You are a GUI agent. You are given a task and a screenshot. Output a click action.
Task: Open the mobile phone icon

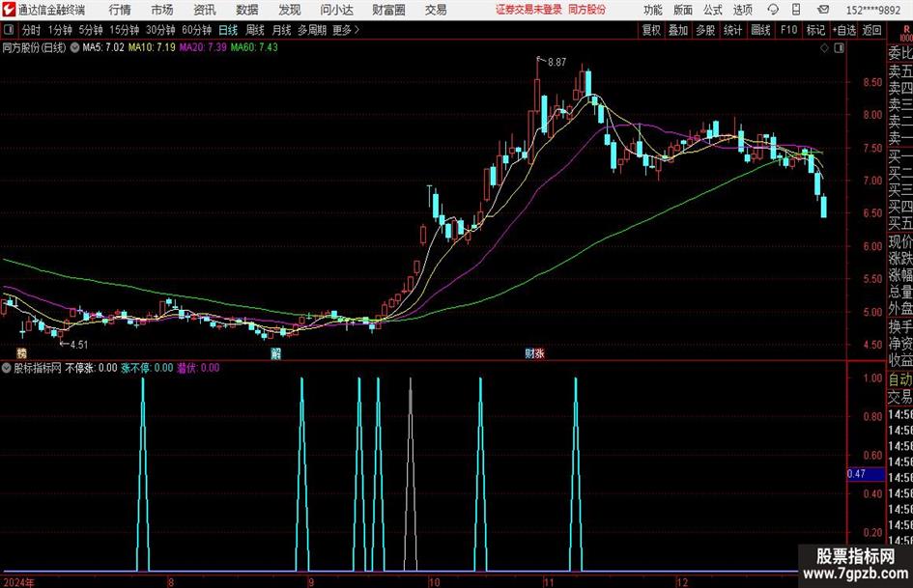(796, 10)
